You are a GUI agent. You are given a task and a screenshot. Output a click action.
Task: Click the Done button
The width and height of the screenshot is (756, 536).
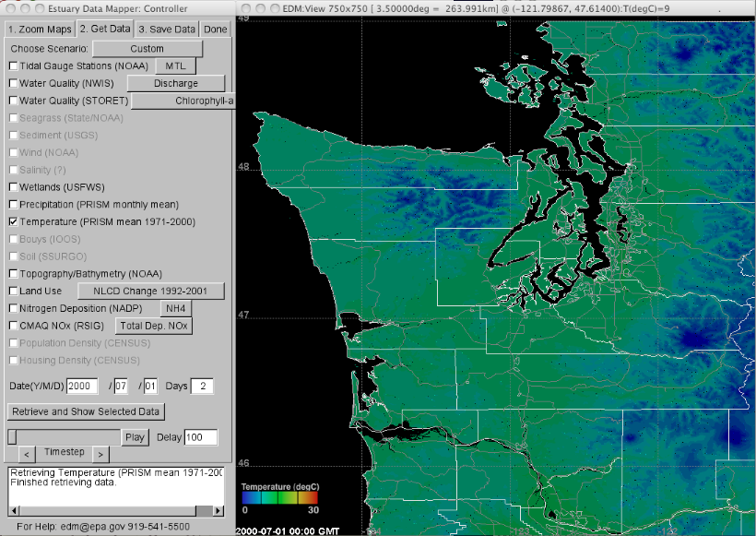pyautogui.click(x=215, y=29)
